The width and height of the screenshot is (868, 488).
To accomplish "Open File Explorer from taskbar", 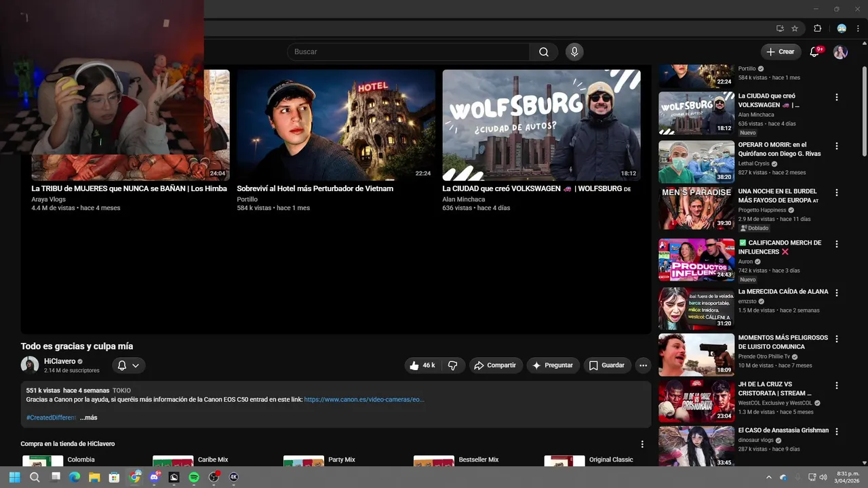I will [x=94, y=477].
